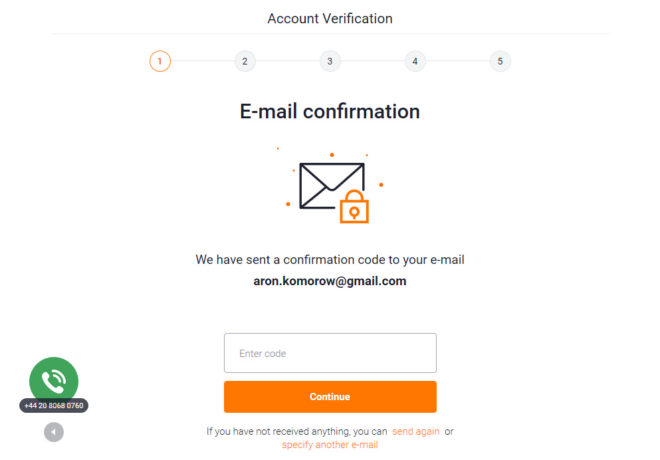Click the +44 20 8068 0760 phone label
This screenshot has height=460, width=660.
[x=53, y=405]
